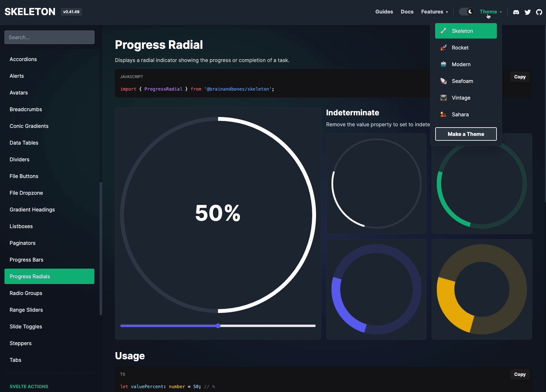This screenshot has width=546, height=392.
Task: Click the Sahara theme icon
Action: click(444, 114)
